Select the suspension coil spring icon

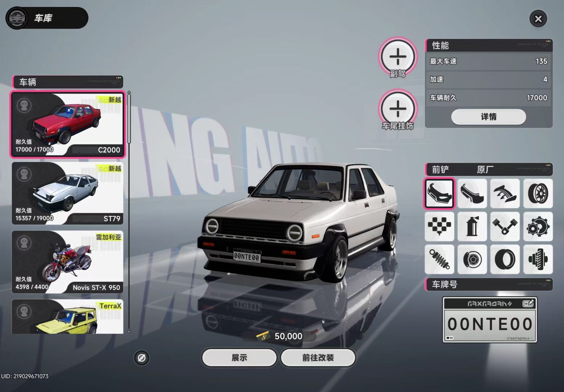439,259
